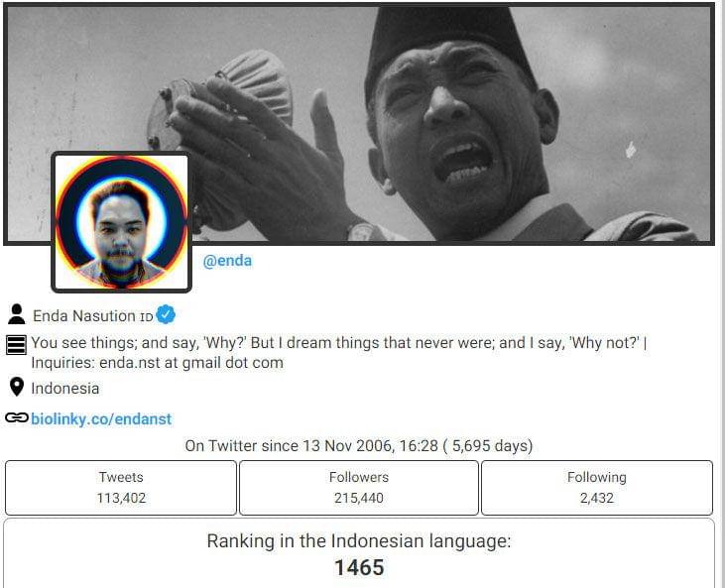Click the black-and-white banner photo
The image size is (725, 588).
[359, 123]
